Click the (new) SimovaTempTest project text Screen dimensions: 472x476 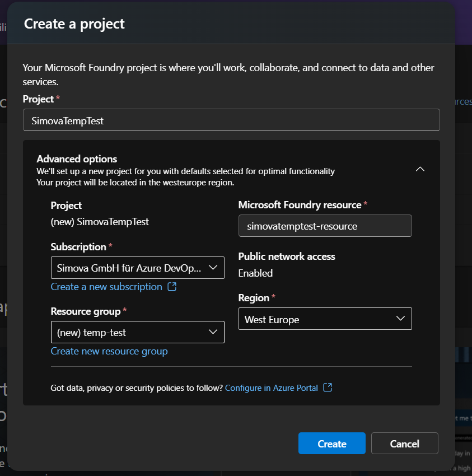[x=100, y=222]
